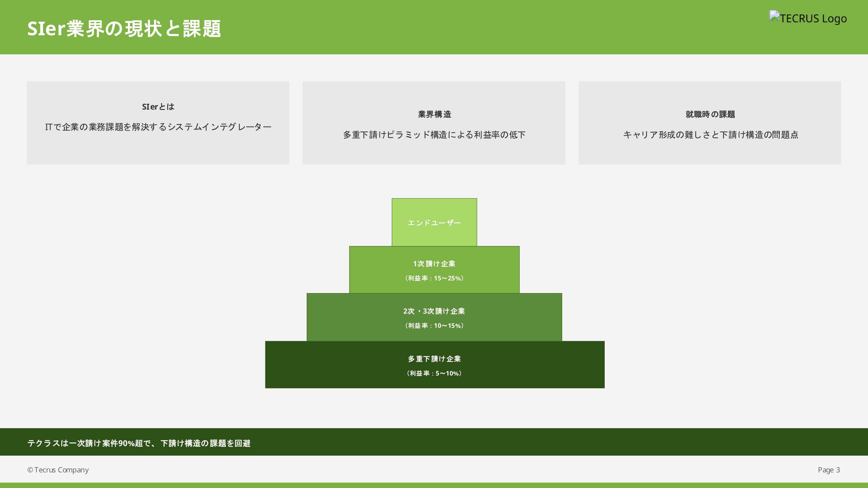Click the green header bar background

point(472,27)
